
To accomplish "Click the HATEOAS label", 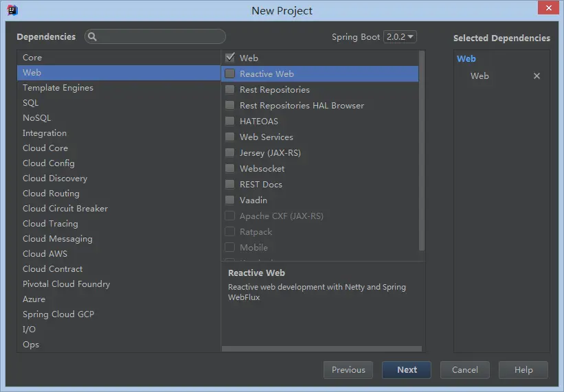I will 259,121.
